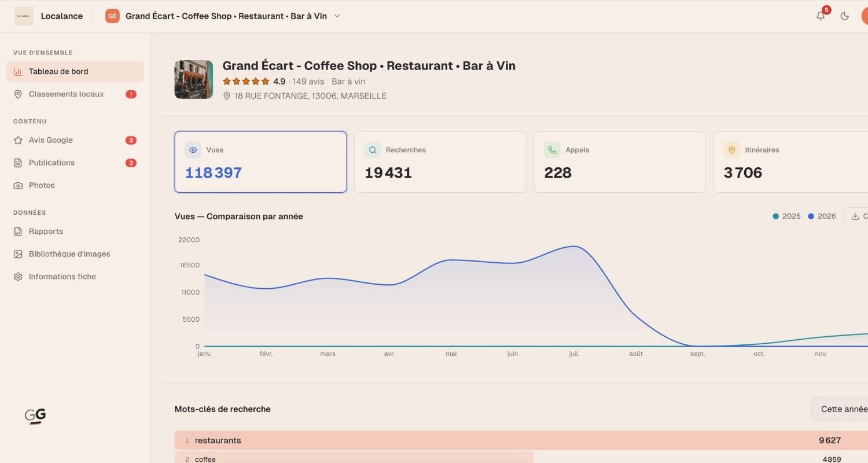Click the chart download button
The image size is (868, 463).
(856, 216)
